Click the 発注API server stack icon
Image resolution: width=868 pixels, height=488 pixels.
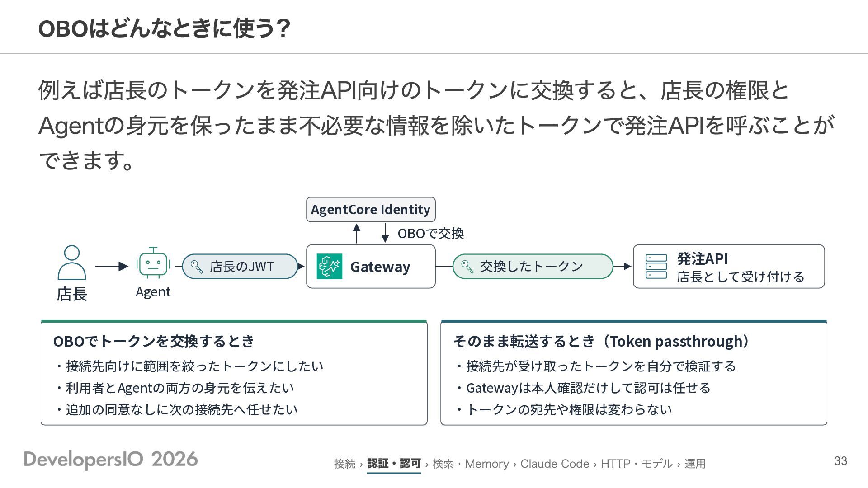pyautogui.click(x=656, y=267)
